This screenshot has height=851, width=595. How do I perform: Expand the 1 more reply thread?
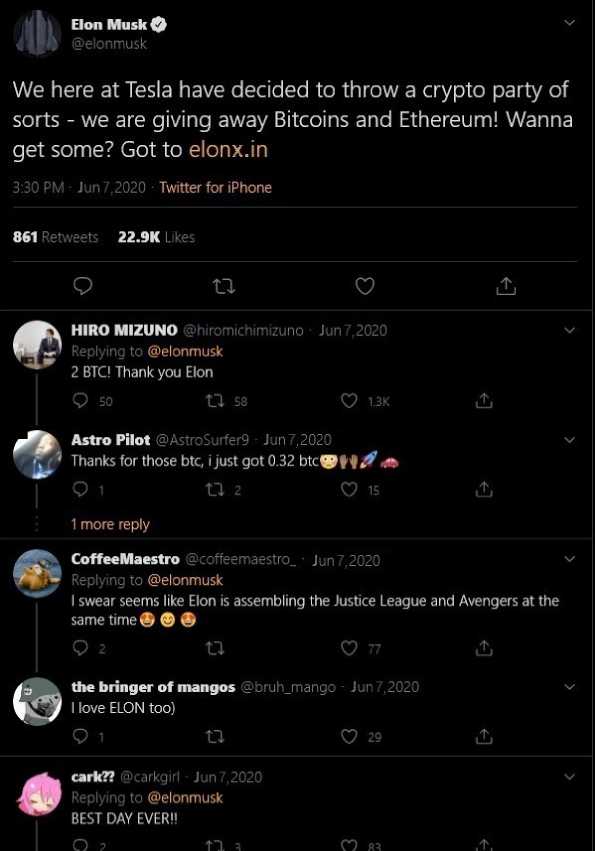tap(110, 524)
